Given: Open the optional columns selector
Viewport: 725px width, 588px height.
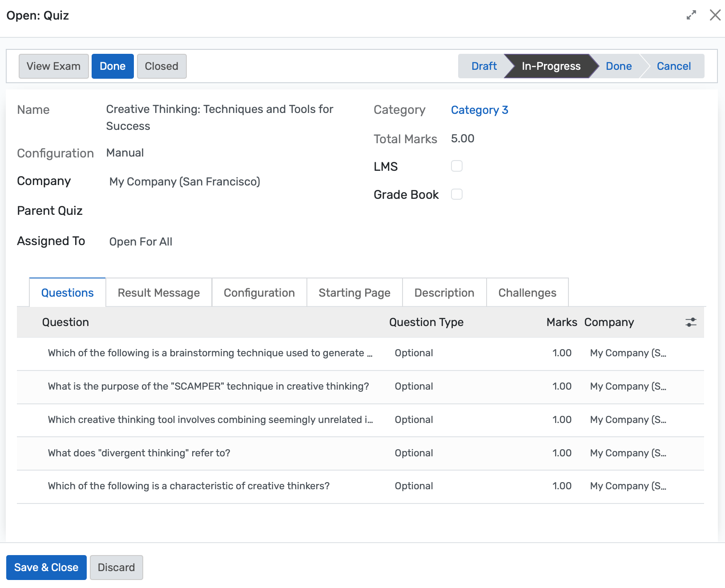Looking at the screenshot, I should [690, 322].
